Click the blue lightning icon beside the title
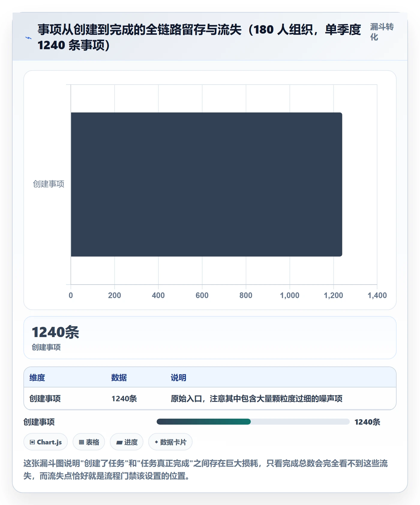Image resolution: width=420 pixels, height=505 pixels. click(x=28, y=38)
